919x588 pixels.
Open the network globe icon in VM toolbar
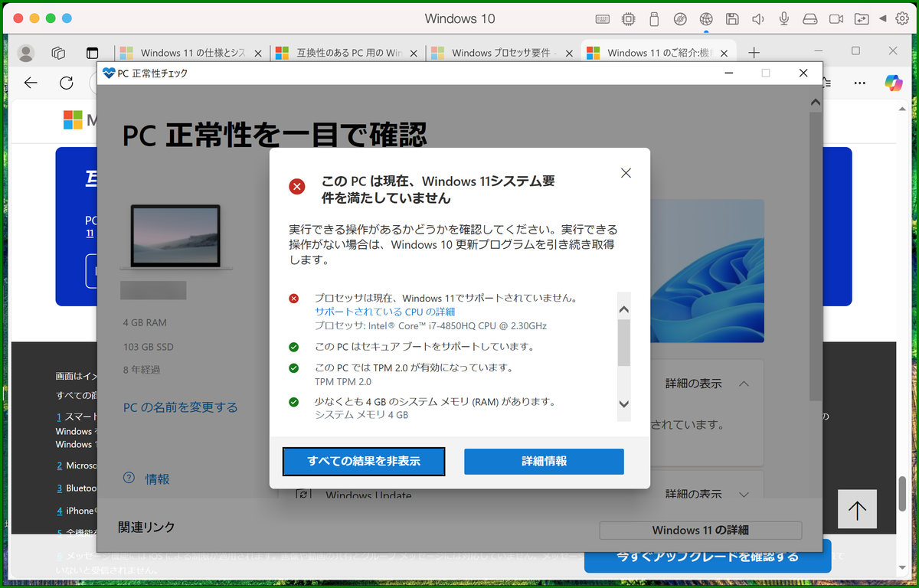point(706,18)
